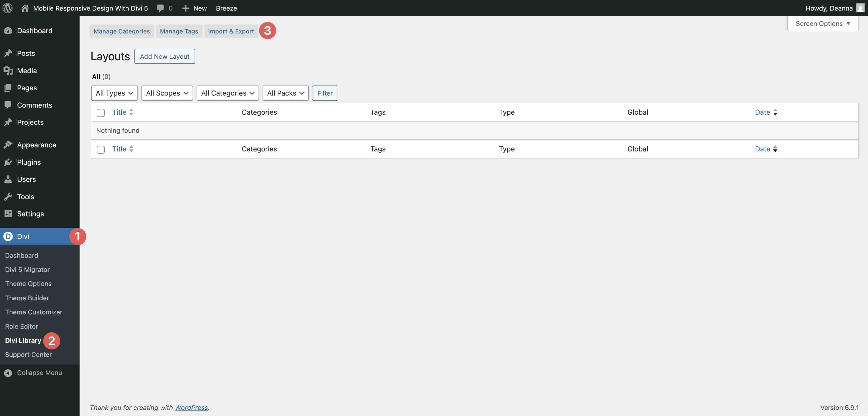Open Appearance using the brush icon
868x416 pixels.
pyautogui.click(x=8, y=145)
